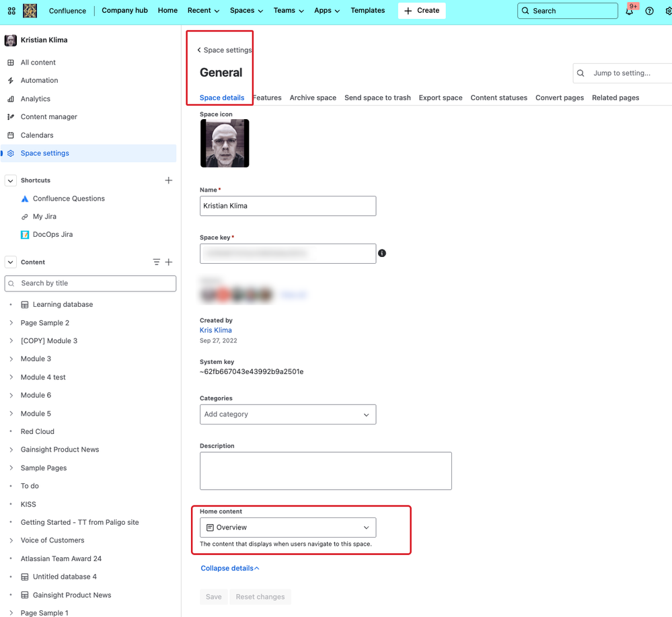Collapse the Content section
Viewport: 672px width, 617px height.
pyautogui.click(x=11, y=262)
